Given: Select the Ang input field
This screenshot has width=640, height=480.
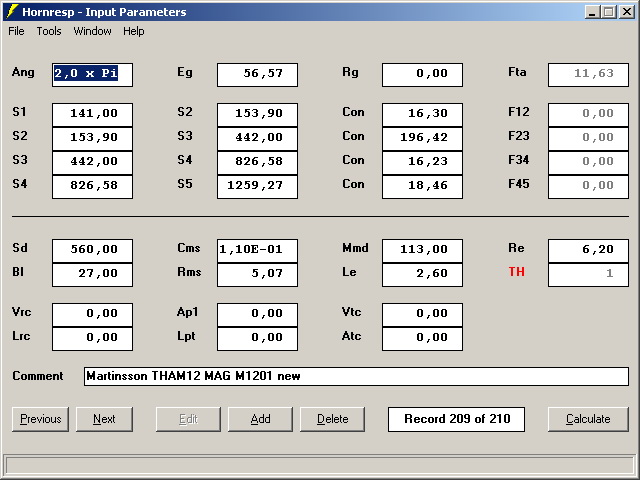Looking at the screenshot, I should (x=92, y=74).
